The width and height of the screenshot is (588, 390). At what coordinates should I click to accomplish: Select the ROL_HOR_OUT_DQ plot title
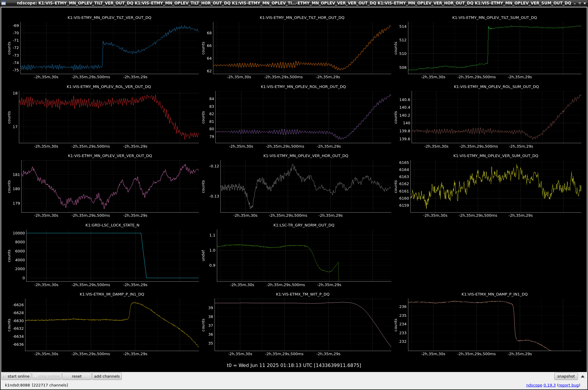(303, 87)
